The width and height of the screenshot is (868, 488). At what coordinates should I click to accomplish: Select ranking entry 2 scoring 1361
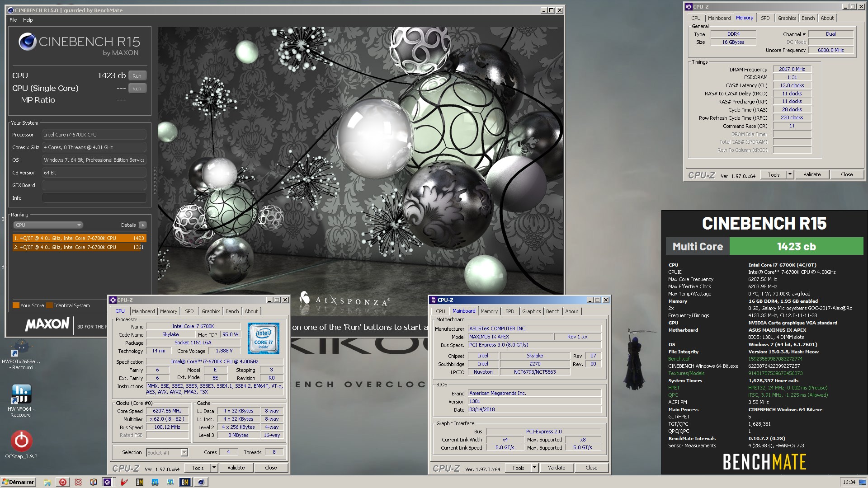pyautogui.click(x=79, y=247)
